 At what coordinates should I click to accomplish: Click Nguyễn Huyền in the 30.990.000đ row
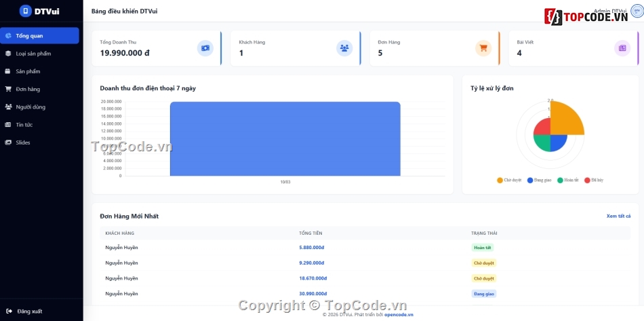coord(121,293)
